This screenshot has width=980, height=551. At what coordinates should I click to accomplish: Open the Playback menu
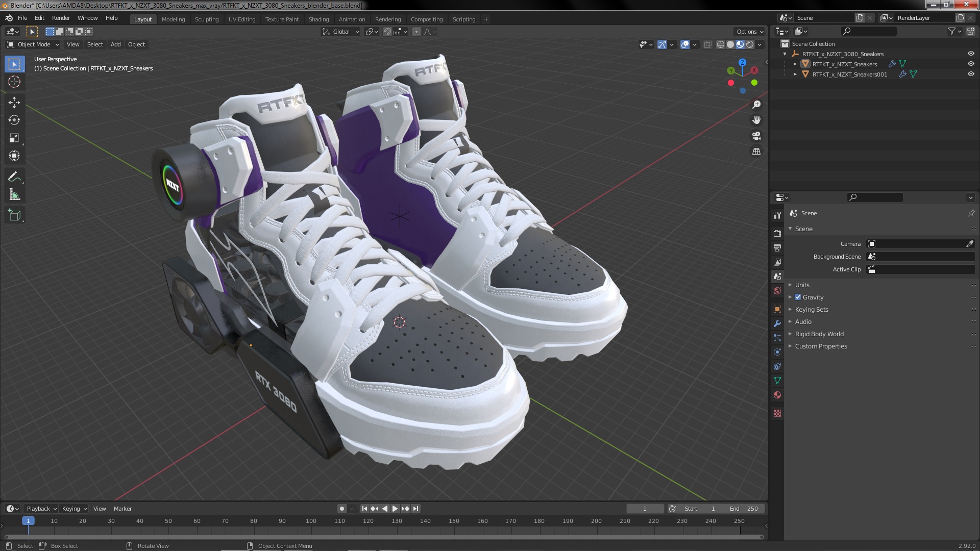41,509
